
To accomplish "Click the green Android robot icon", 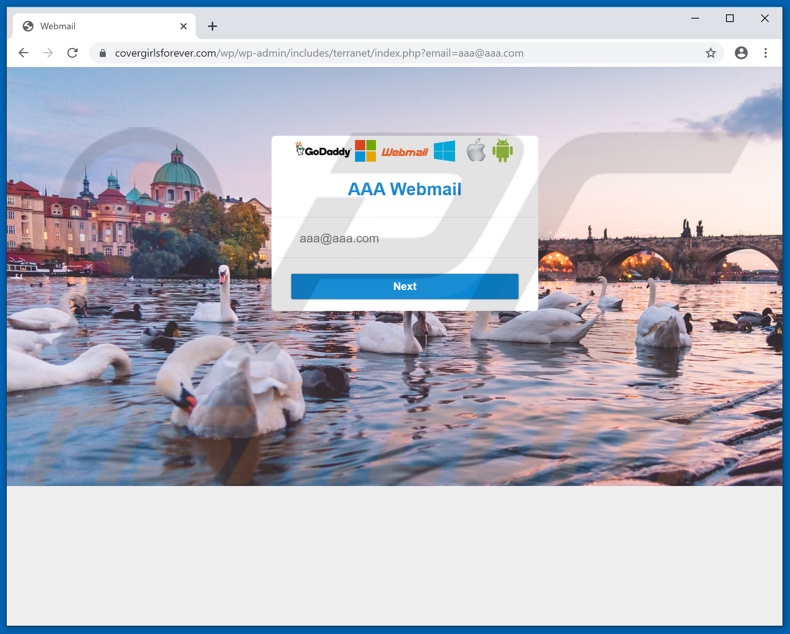I will coord(503,150).
